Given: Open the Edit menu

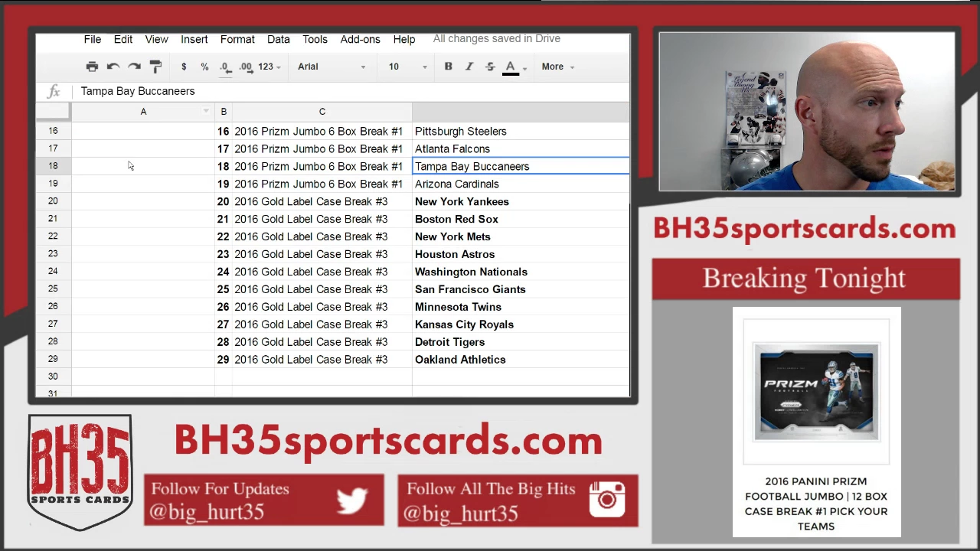Looking at the screenshot, I should (x=123, y=39).
